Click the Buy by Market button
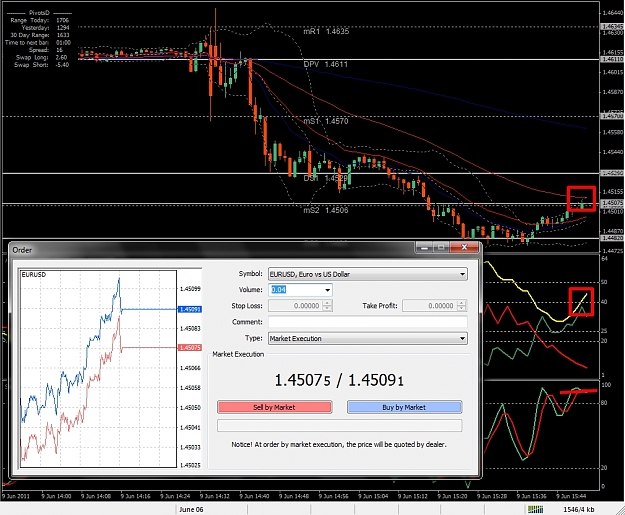 405,407
